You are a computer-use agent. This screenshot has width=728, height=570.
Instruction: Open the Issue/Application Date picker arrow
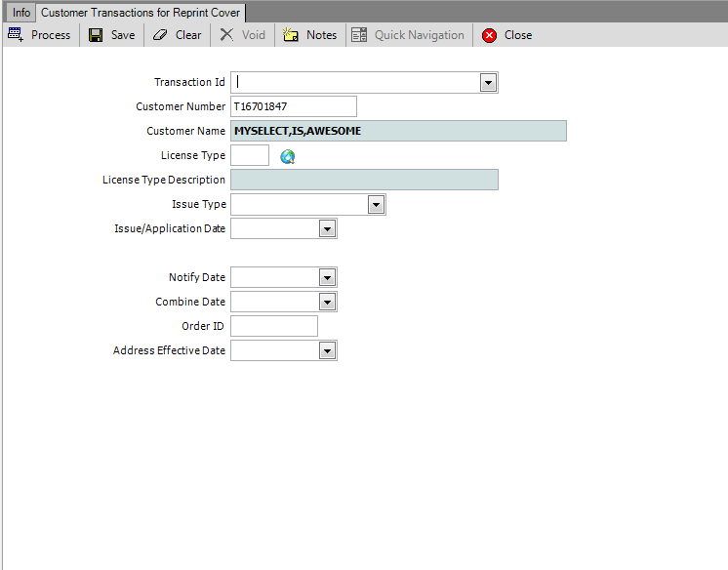point(327,229)
